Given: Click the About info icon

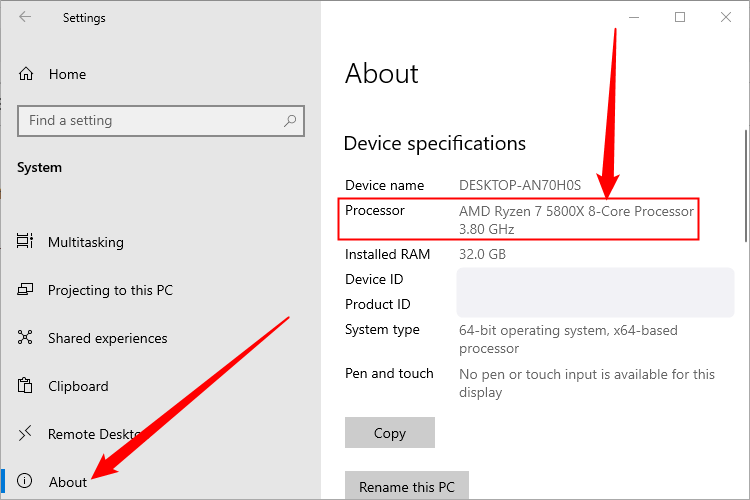Looking at the screenshot, I should pos(26,482).
